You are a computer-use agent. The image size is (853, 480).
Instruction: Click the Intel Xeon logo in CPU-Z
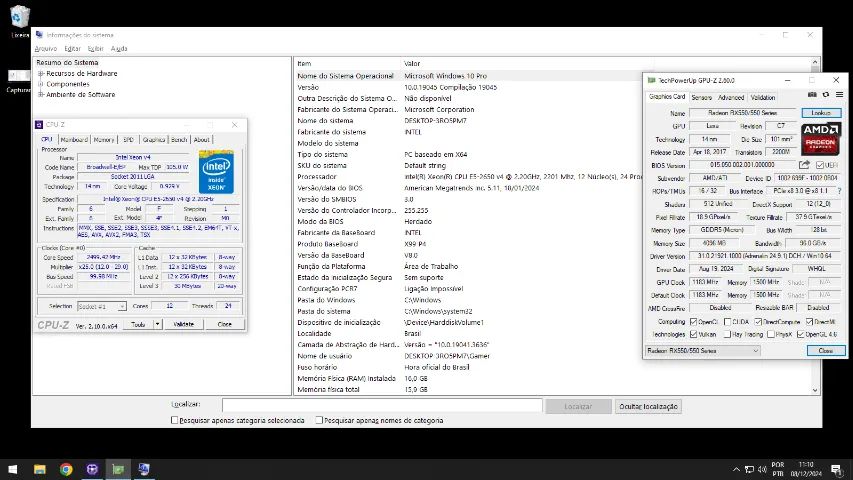pyautogui.click(x=216, y=171)
